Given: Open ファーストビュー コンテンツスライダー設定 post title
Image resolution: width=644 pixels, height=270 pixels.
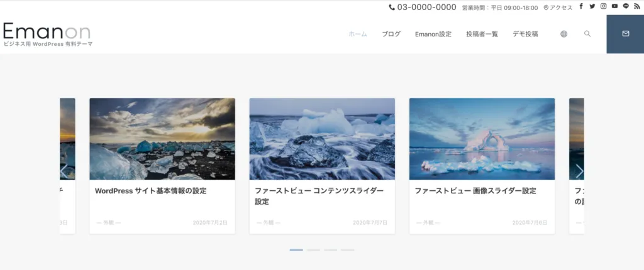Looking at the screenshot, I should coord(319,196).
